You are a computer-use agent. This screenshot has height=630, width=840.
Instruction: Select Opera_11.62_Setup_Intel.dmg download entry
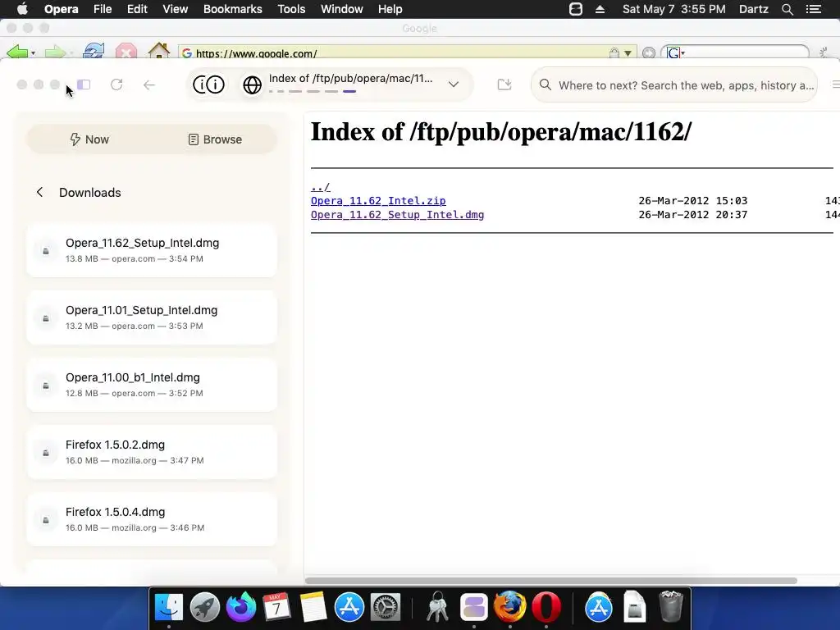tap(152, 250)
